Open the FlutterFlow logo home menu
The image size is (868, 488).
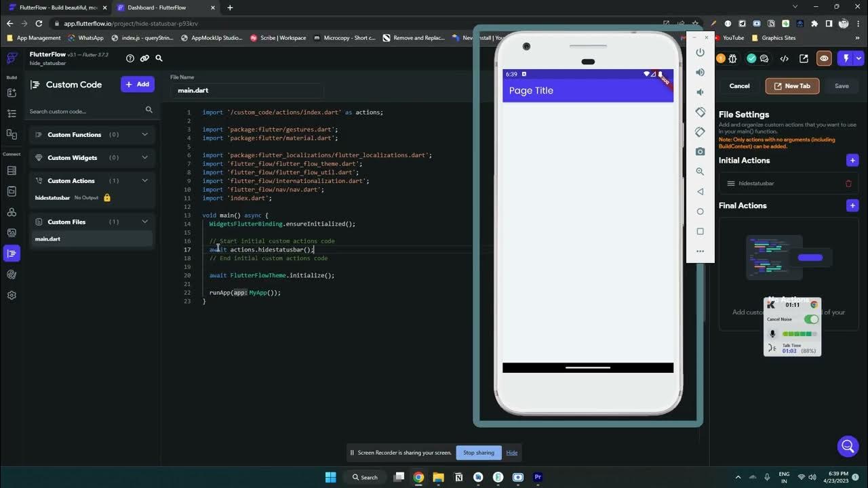(12, 58)
